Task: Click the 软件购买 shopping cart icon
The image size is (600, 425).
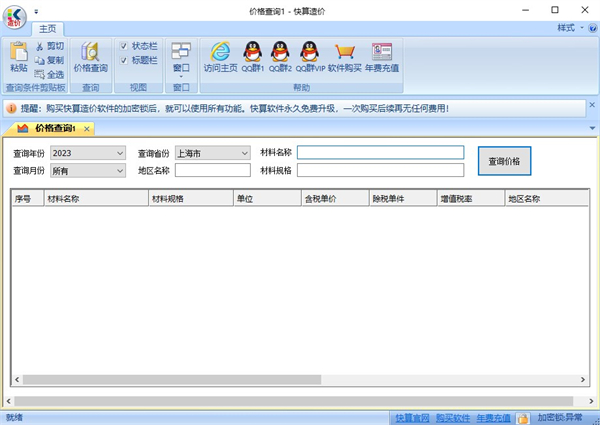Action: (x=344, y=52)
